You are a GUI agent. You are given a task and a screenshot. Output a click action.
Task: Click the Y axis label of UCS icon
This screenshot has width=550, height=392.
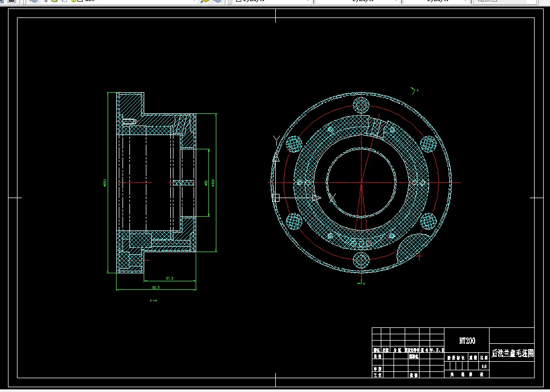[276, 141]
